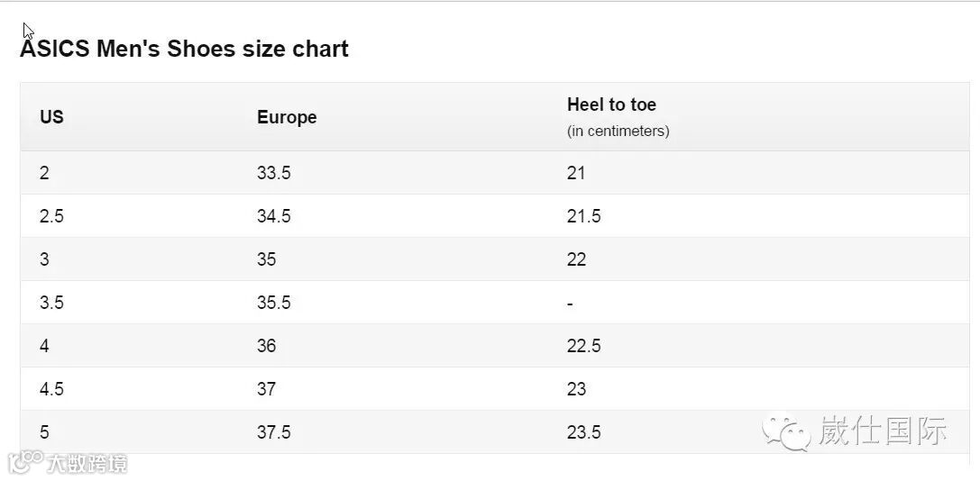The height and width of the screenshot is (481, 980).
Task: Click the '(in centimeters)' subtitle text
Action: pyautogui.click(x=618, y=132)
